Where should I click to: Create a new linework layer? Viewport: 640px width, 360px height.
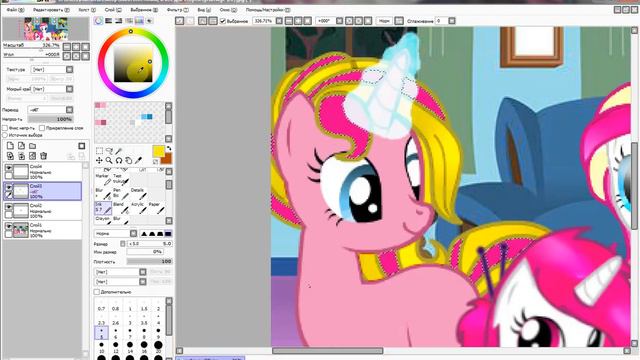click(21, 146)
